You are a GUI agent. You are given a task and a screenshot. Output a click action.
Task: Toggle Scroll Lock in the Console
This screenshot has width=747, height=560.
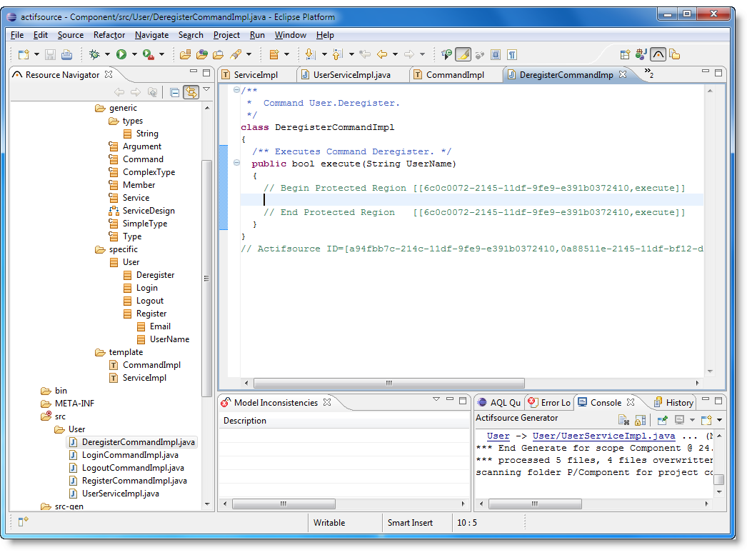tap(640, 421)
